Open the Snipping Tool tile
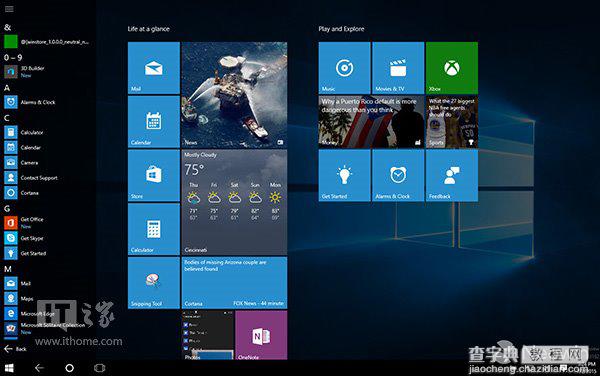This screenshot has height=376, width=600. 154,283
